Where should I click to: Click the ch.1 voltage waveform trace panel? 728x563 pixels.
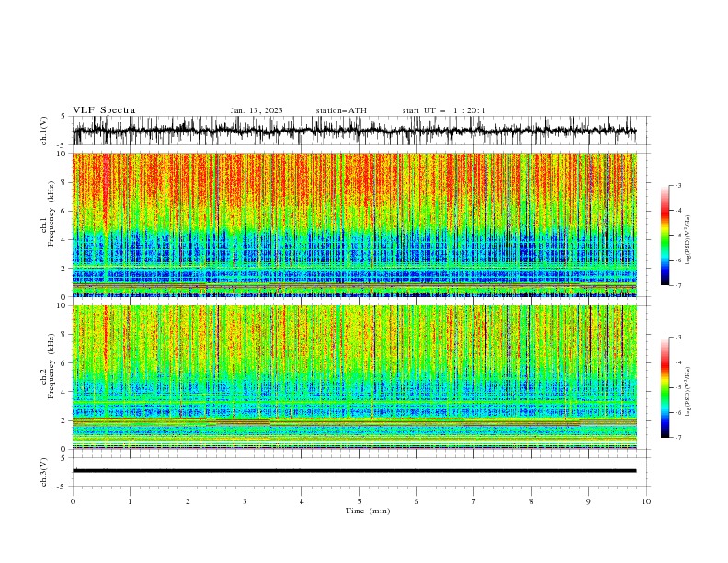361,131
